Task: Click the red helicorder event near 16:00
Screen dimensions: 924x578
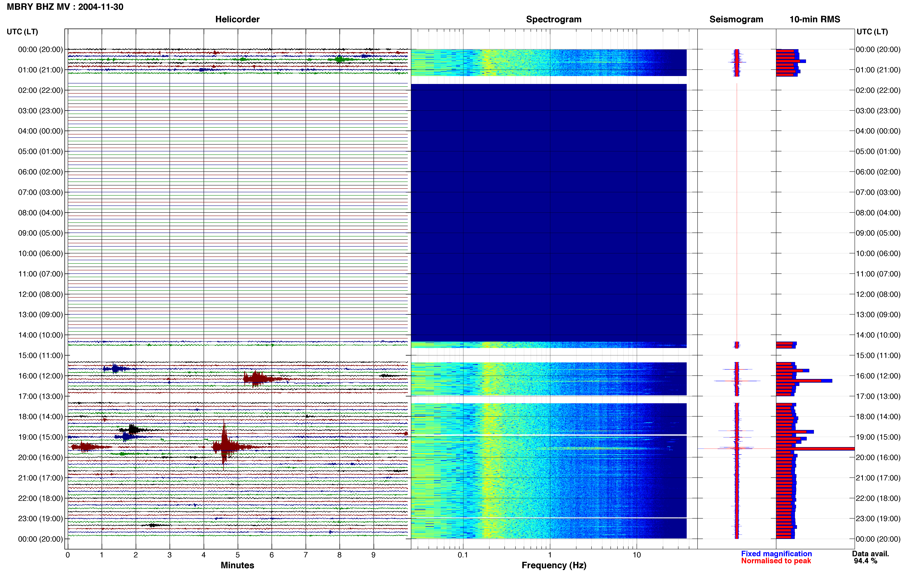Action: (x=260, y=378)
